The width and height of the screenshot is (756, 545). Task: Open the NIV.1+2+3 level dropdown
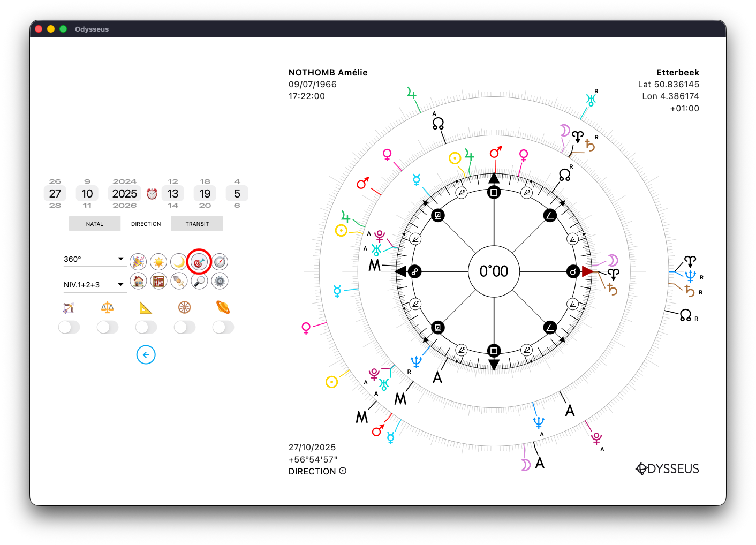click(x=94, y=285)
